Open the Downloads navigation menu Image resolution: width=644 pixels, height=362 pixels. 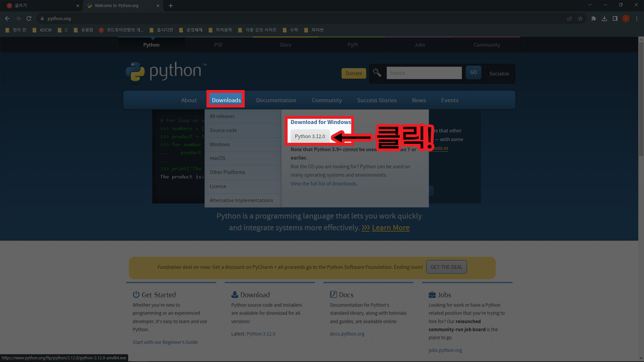tap(226, 100)
